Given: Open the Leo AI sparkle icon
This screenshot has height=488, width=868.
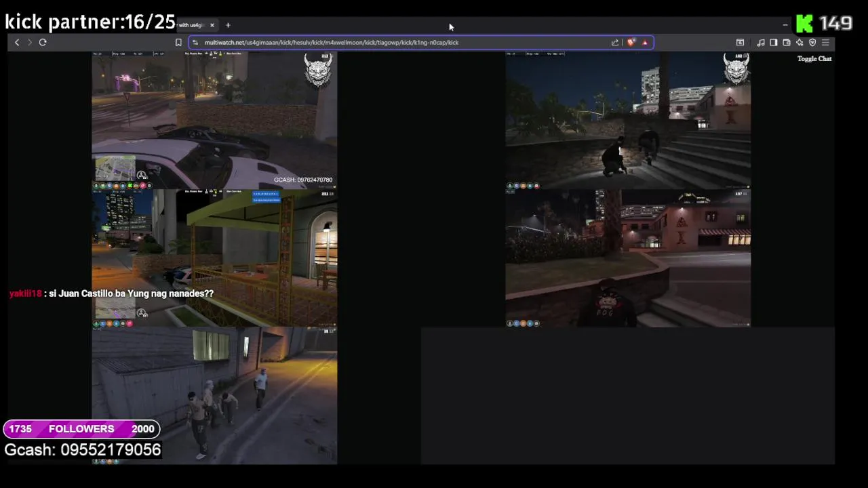Looking at the screenshot, I should tap(800, 42).
